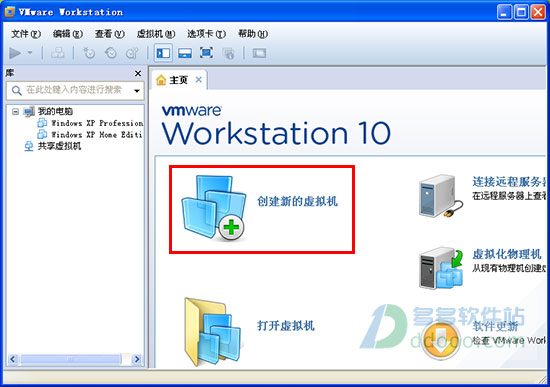Open the 文件 menu

[x=26, y=34]
